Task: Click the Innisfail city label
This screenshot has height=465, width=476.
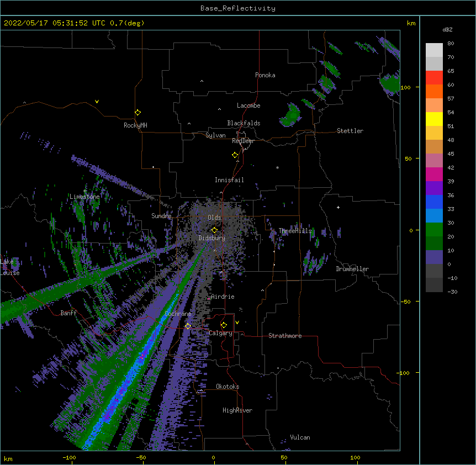Action: tap(229, 180)
